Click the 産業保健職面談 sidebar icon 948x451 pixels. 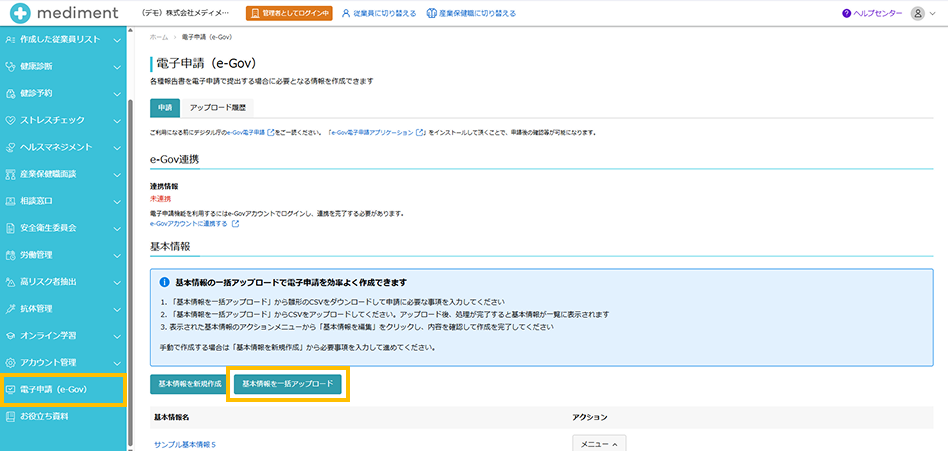click(x=10, y=174)
